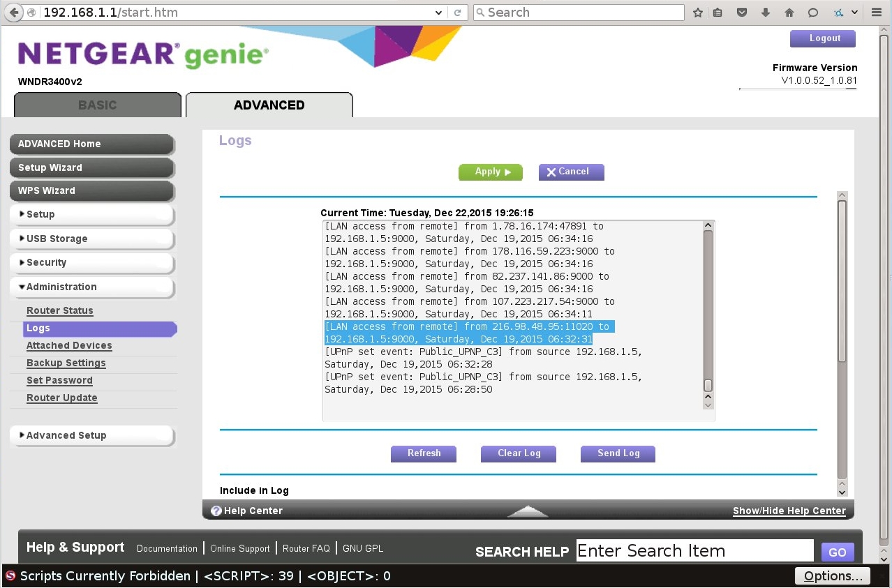The height and width of the screenshot is (588, 892).
Task: Click the green Apply button
Action: 491,172
